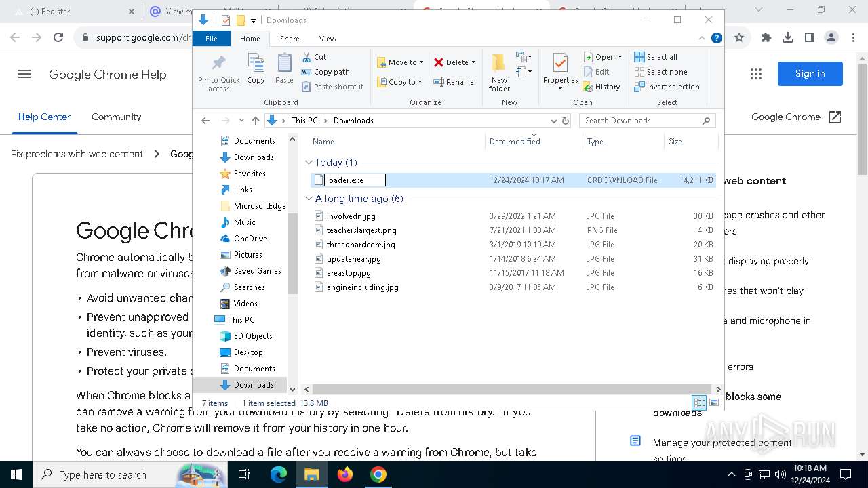Screen dimensions: 868x488
Task: Bookmark this page star in Chrome
Action: [739, 38]
